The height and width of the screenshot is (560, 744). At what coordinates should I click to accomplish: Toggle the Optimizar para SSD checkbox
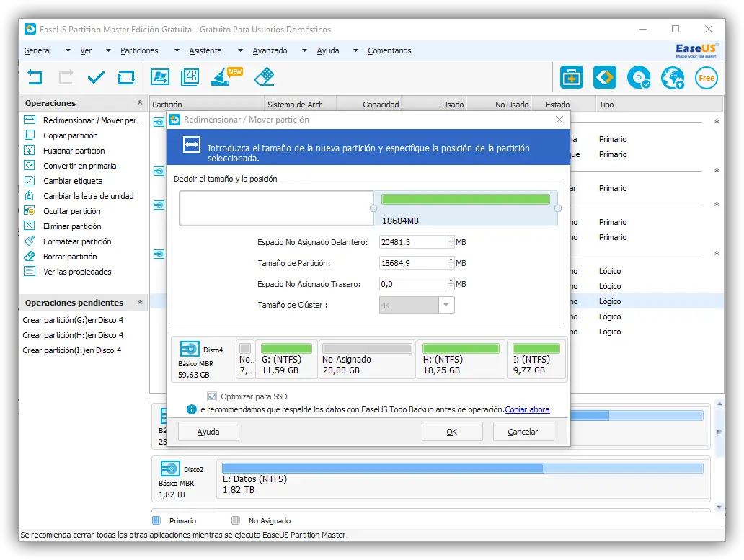(212, 396)
